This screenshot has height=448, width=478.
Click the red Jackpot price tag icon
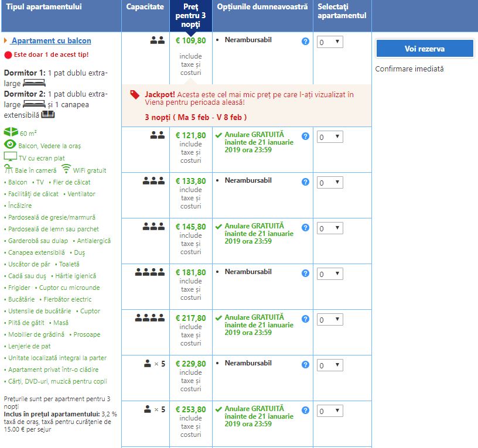coord(135,94)
